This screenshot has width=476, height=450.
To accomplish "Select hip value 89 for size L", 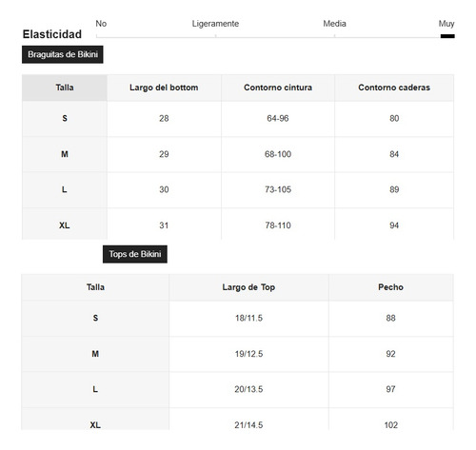I will tap(394, 189).
